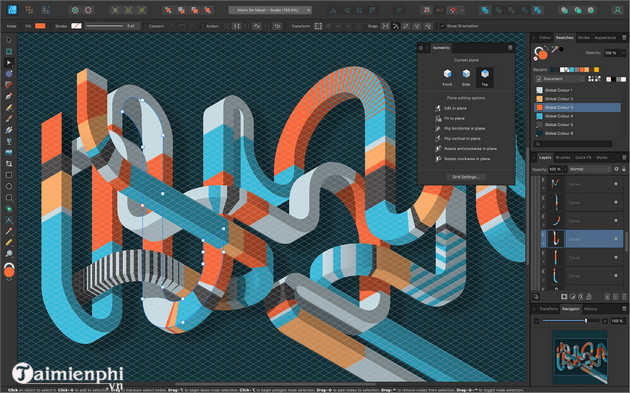Click the delete layer trash icon
The height and width of the screenshot is (393, 630).
coord(624,297)
